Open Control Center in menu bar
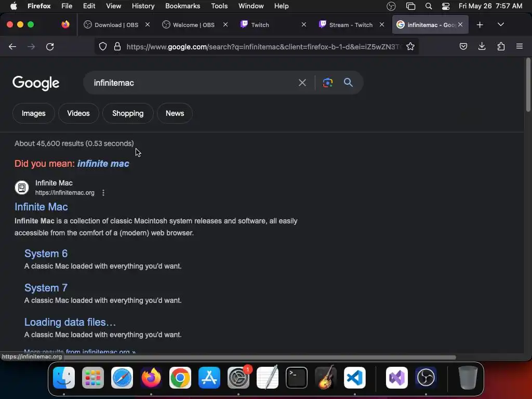Image resolution: width=532 pixels, height=399 pixels. (x=445, y=6)
